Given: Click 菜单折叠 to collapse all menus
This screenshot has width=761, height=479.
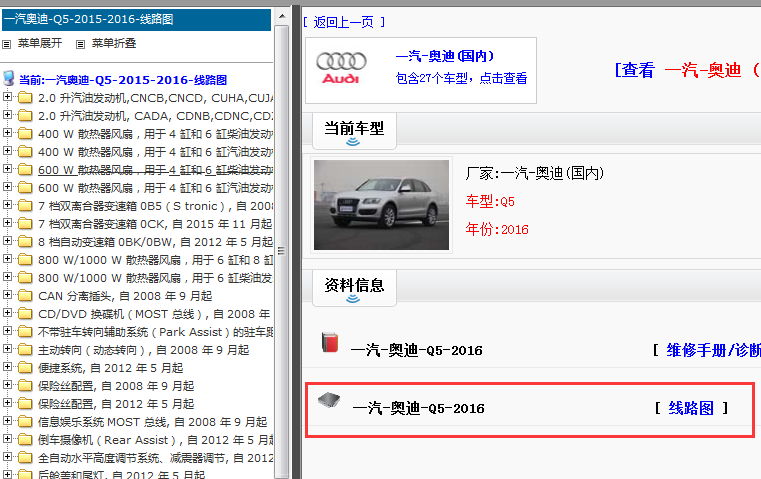Looking at the screenshot, I should pyautogui.click(x=114, y=44).
